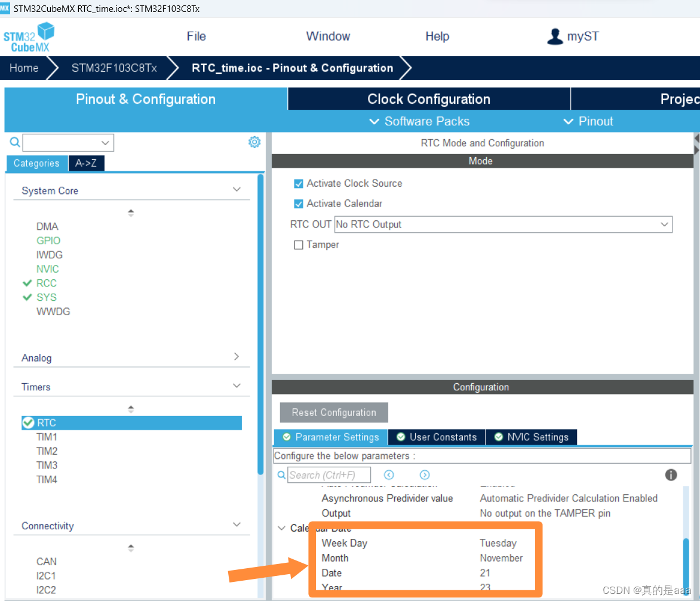Image resolution: width=700 pixels, height=601 pixels.
Task: Select WWDG in System Core
Action: click(x=53, y=312)
